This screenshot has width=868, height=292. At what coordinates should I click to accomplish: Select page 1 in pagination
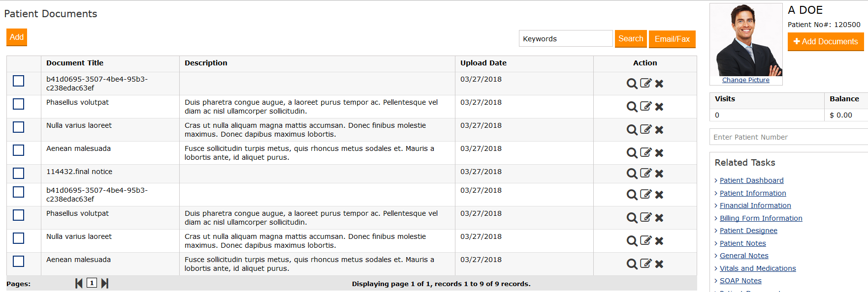point(92,283)
